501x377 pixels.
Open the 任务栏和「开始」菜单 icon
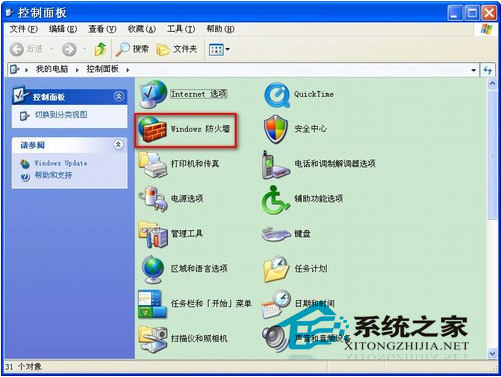coord(152,304)
